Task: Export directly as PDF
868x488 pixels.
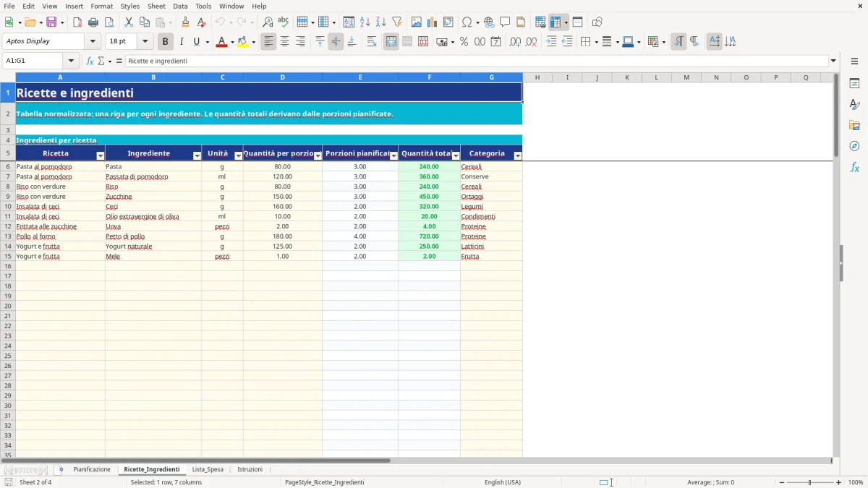Action: (77, 22)
